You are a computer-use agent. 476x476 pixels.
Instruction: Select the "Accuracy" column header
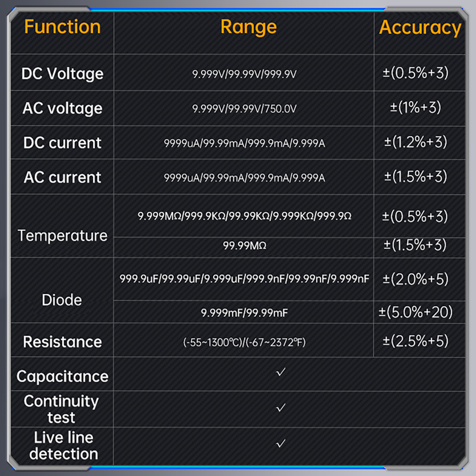click(420, 28)
